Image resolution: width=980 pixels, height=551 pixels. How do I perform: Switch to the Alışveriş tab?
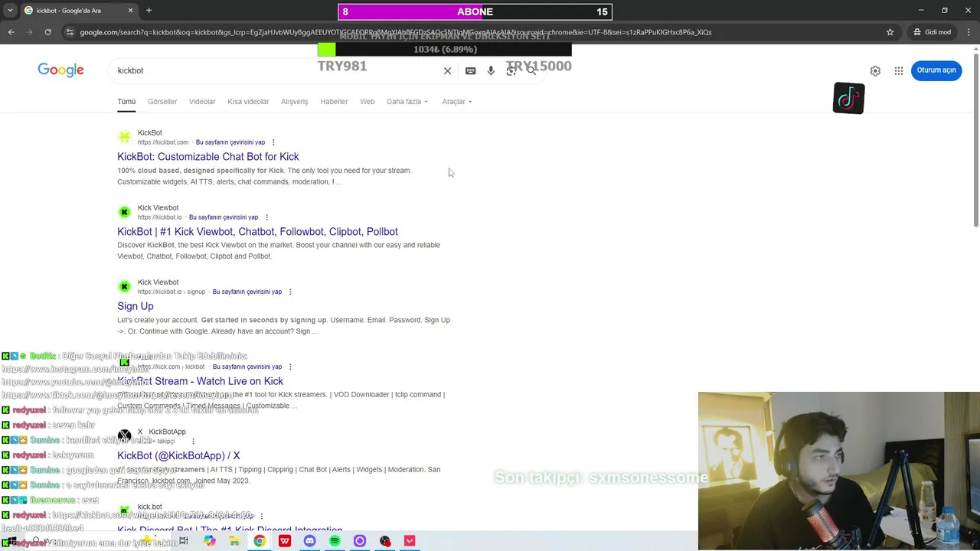[294, 102]
